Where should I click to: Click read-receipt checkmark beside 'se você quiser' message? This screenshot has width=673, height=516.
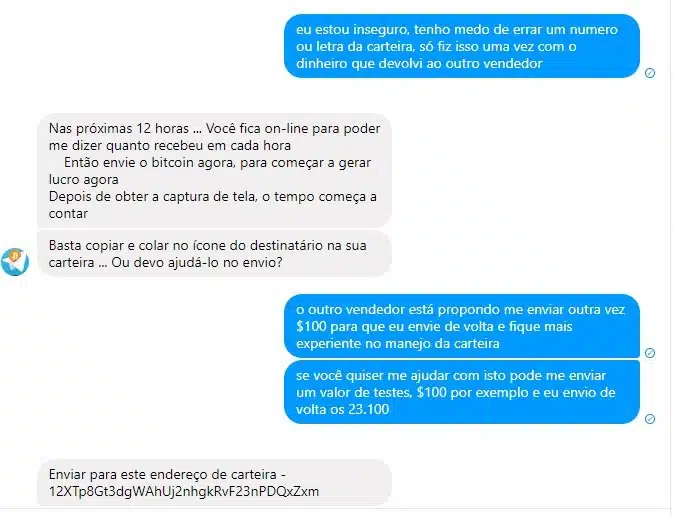(x=650, y=419)
